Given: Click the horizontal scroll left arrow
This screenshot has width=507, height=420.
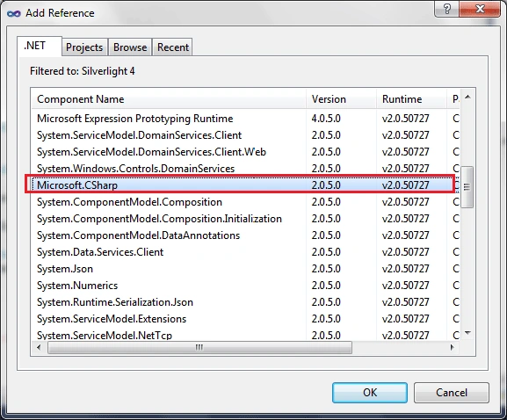Looking at the screenshot, I should [39, 348].
